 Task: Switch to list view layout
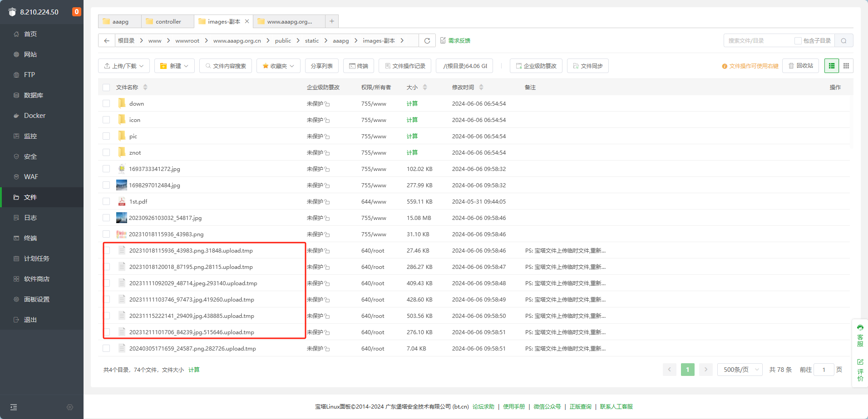832,66
